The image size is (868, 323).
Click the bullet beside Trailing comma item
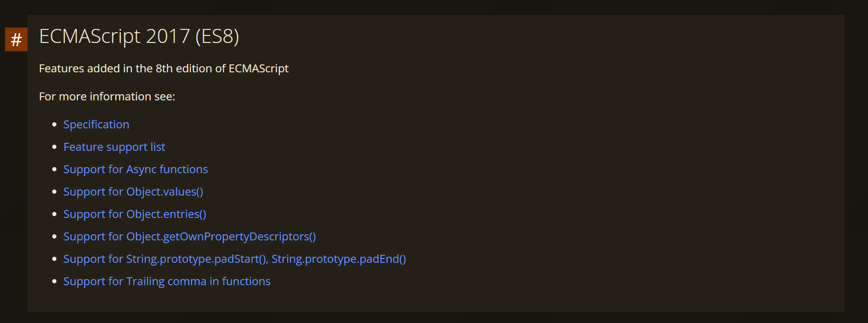(55, 281)
